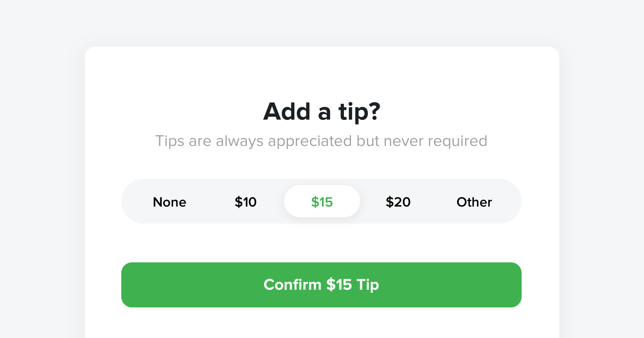Click gray page background above the card
644x338 pixels.
[321, 23]
